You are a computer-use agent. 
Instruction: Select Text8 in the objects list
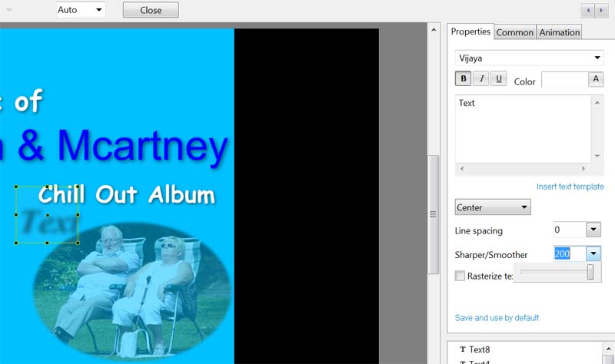click(479, 349)
